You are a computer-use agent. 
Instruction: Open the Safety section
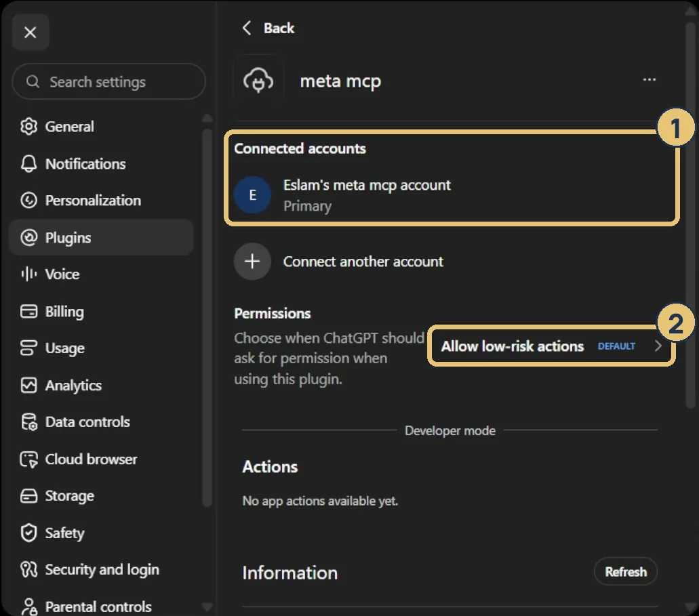101,533
